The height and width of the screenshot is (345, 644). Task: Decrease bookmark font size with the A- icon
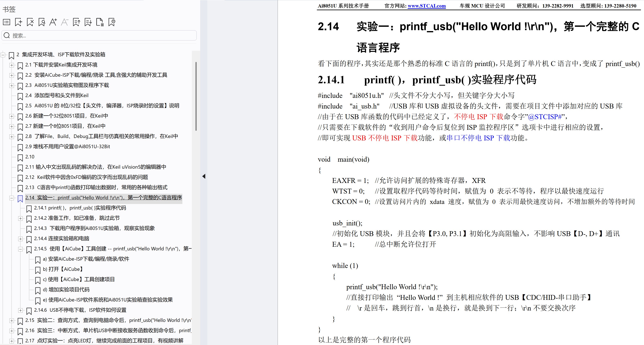pos(64,22)
